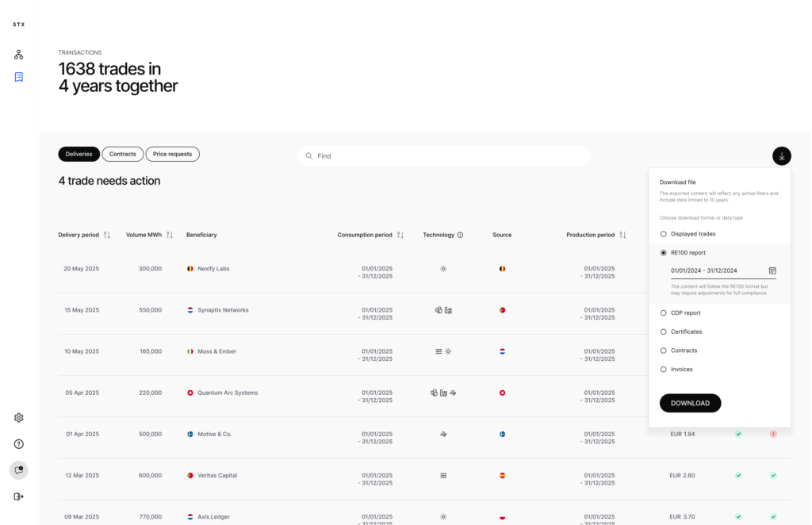Switch to the Price requests tab
Image resolution: width=812 pixels, height=525 pixels.
(172, 154)
